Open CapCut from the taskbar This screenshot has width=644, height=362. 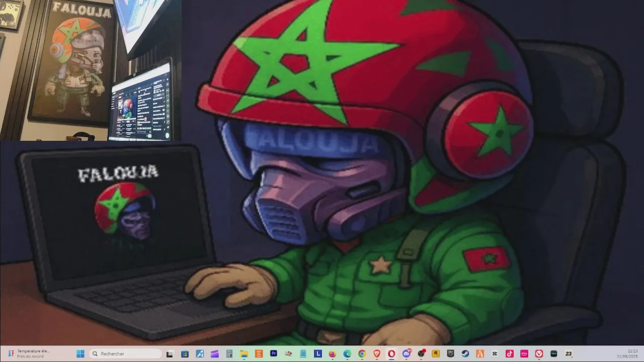tap(495, 353)
